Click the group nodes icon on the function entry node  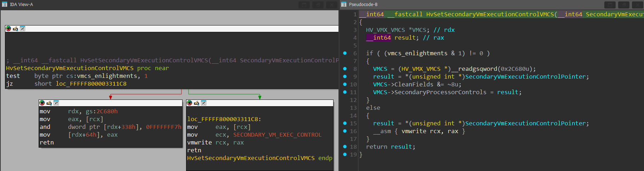[x=22, y=29]
